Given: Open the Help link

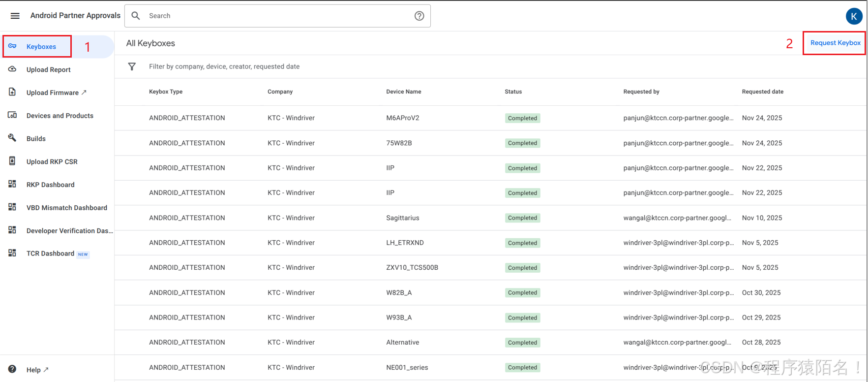Looking at the screenshot, I should coord(37,370).
